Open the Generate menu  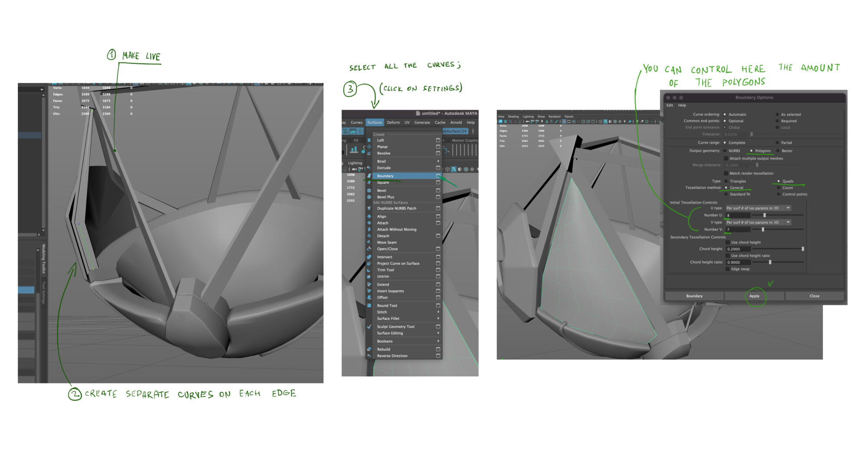[x=422, y=123]
